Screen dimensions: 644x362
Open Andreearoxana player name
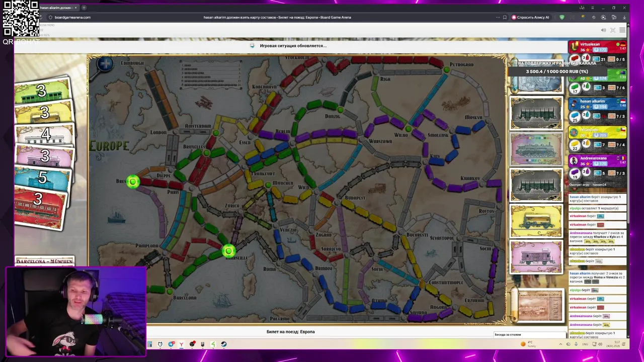[593, 158]
